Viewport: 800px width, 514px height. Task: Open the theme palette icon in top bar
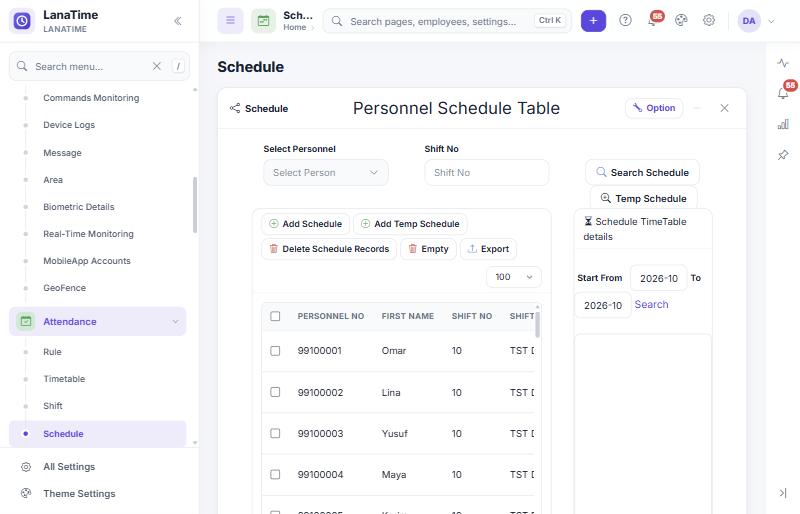pyautogui.click(x=681, y=20)
